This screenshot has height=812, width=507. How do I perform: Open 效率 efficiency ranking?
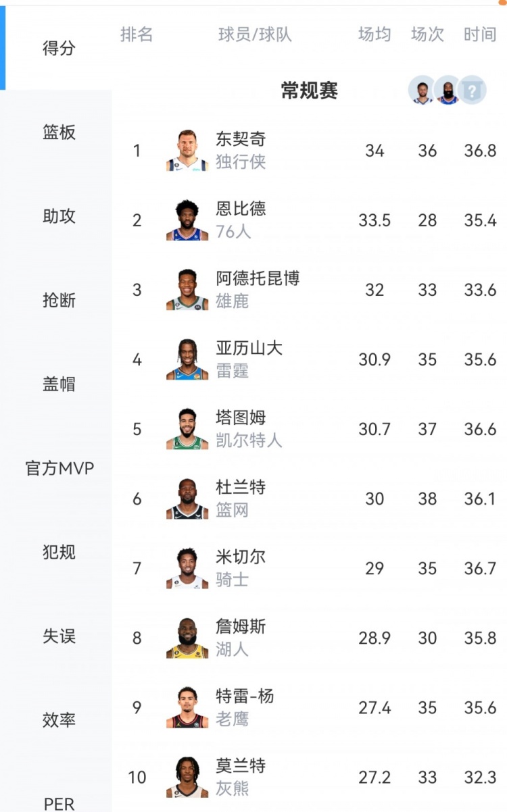tap(59, 720)
